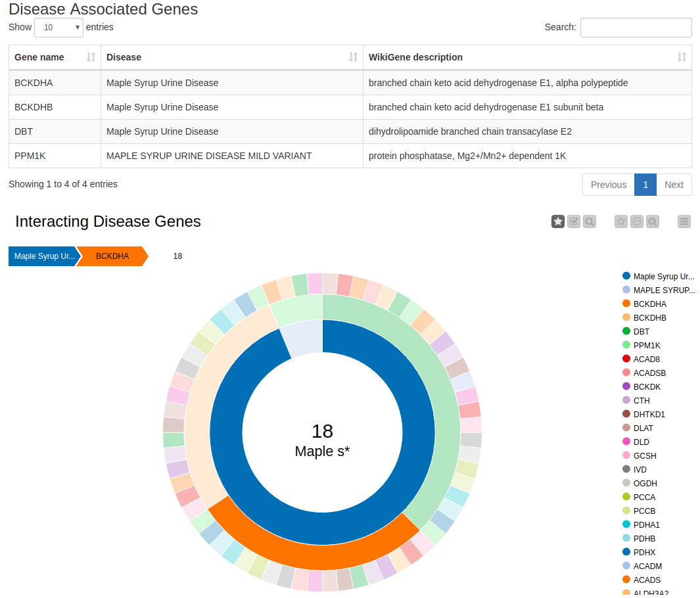Click BCKDHA gene name cell

[55, 83]
